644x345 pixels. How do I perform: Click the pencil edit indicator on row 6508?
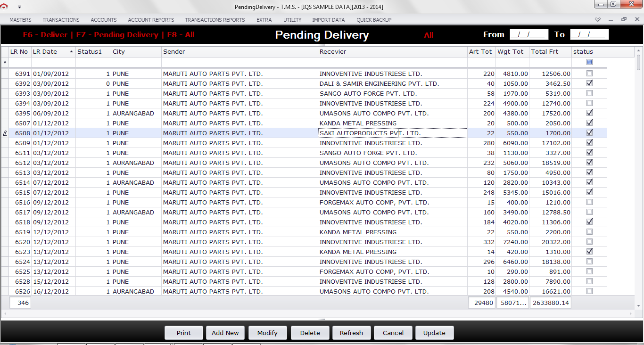(x=5, y=133)
